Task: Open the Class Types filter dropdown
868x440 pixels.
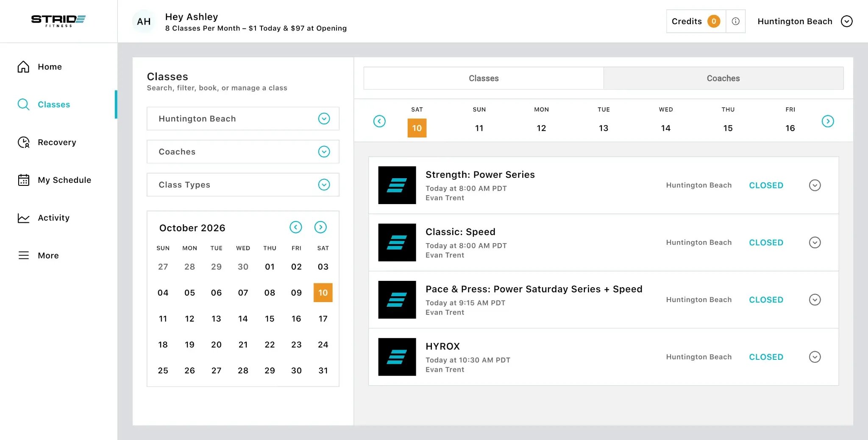Action: coord(243,185)
